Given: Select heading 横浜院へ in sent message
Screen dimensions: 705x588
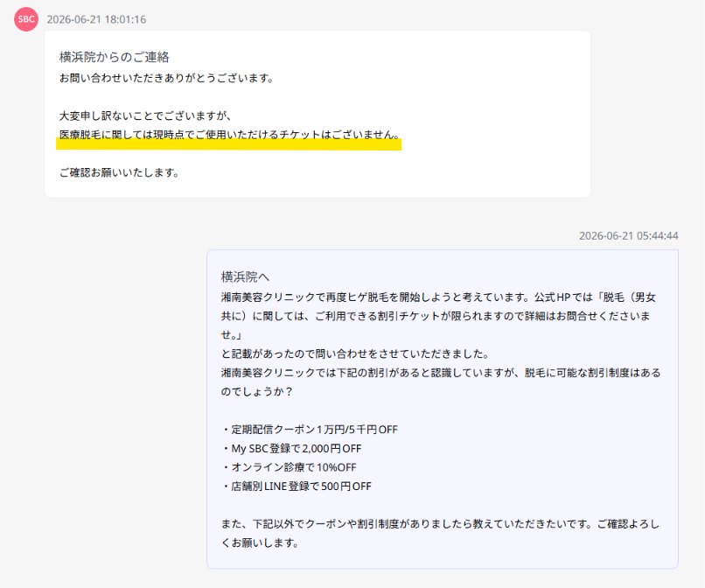Looking at the screenshot, I should [245, 276].
